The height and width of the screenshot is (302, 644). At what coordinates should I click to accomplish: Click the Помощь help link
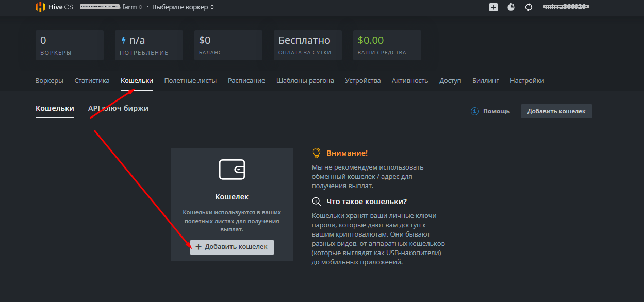pos(496,111)
